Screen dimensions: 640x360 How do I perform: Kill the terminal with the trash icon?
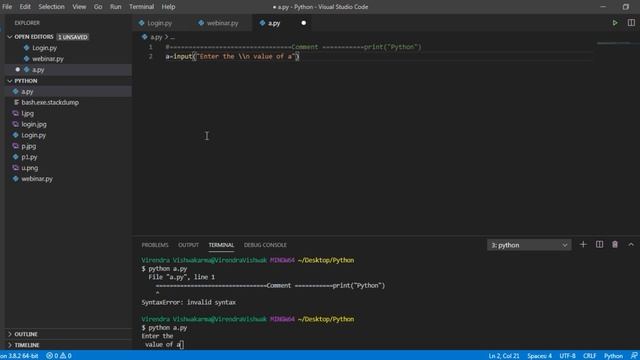(x=615, y=244)
